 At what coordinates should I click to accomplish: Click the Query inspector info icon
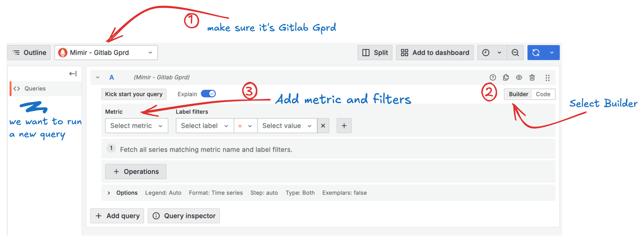[156, 216]
